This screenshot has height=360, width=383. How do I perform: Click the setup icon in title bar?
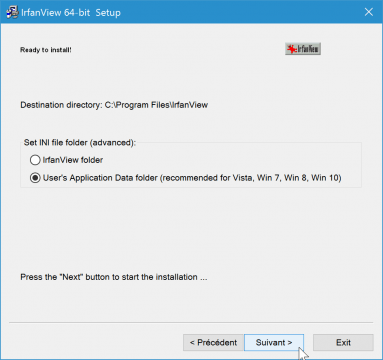pyautogui.click(x=12, y=12)
